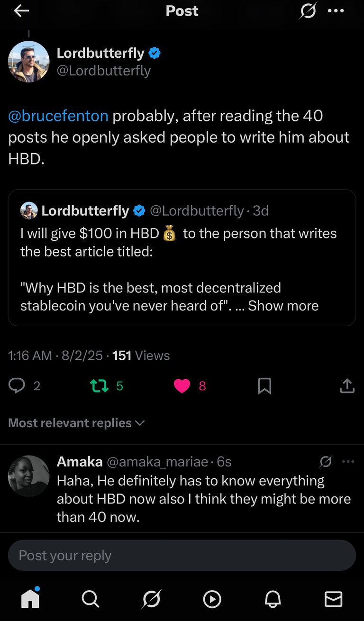Screen dimensions: 364x621
Task: Open Grok icon in the post header
Action: (308, 11)
